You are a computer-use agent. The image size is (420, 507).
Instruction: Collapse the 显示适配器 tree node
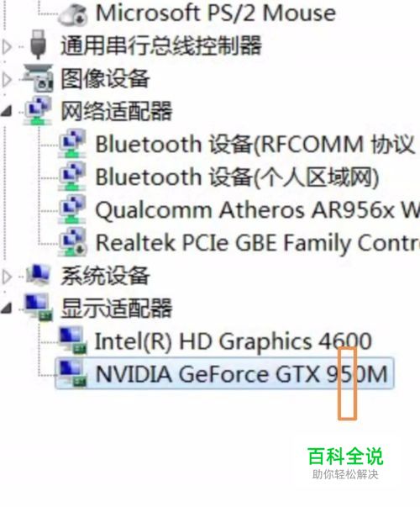click(7, 308)
